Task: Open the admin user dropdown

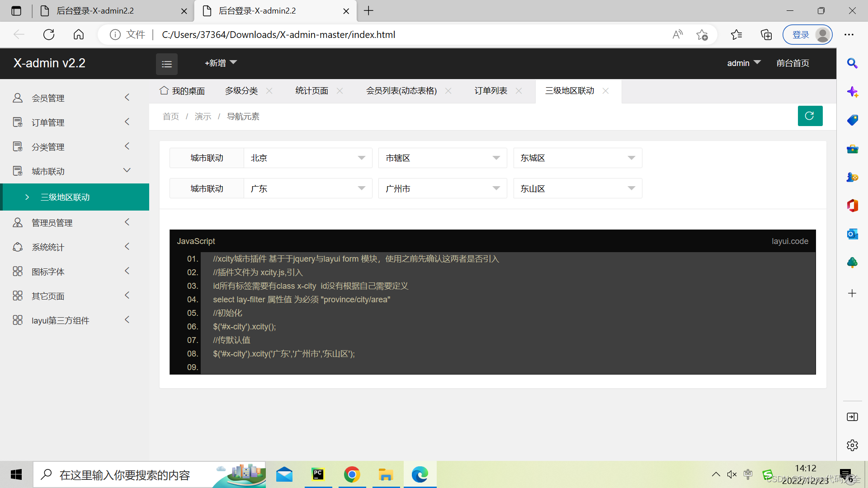Action: (744, 63)
